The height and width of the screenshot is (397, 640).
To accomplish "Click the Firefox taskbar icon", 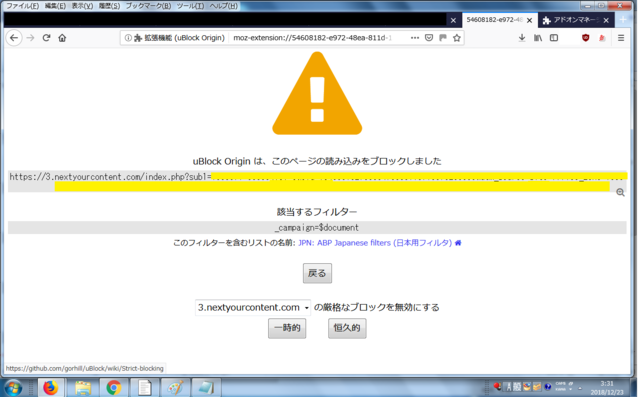I will point(51,388).
